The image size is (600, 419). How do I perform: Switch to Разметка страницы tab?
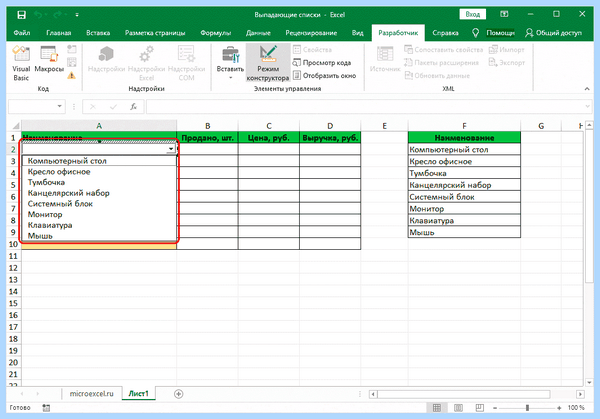tap(155, 33)
